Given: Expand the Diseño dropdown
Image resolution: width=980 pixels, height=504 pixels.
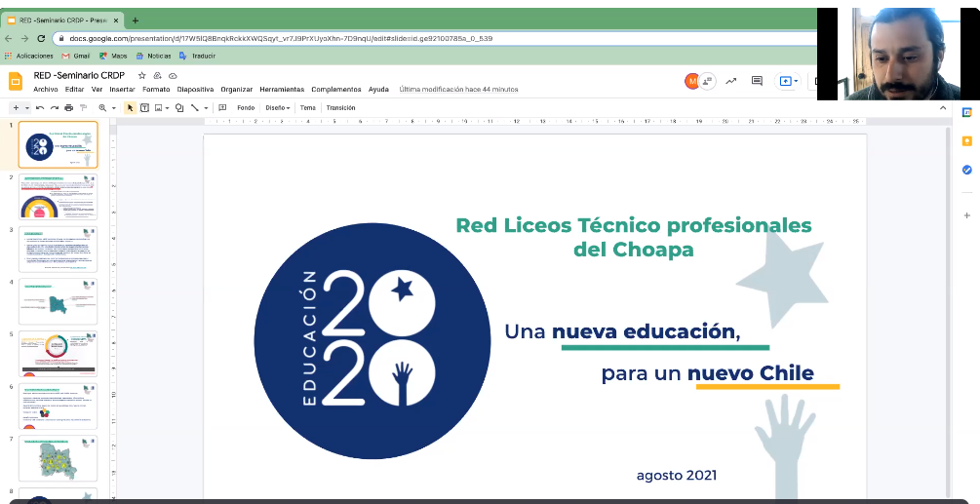Looking at the screenshot, I should point(277,108).
